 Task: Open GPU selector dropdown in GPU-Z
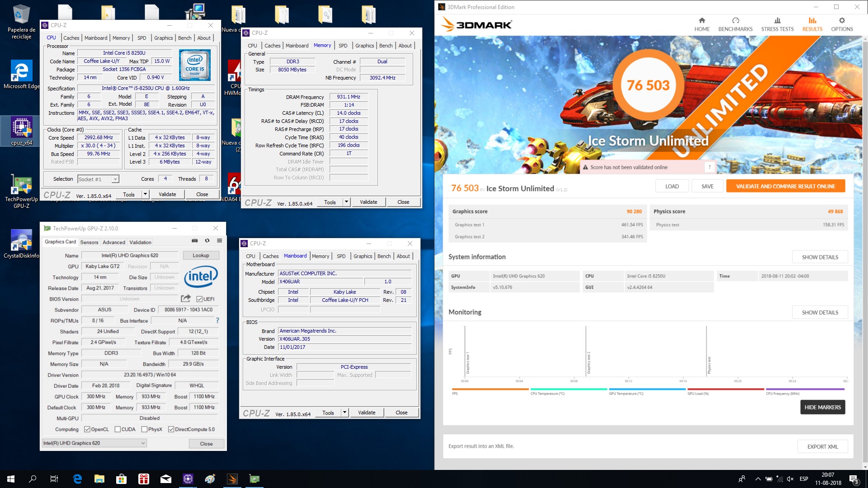[94, 443]
